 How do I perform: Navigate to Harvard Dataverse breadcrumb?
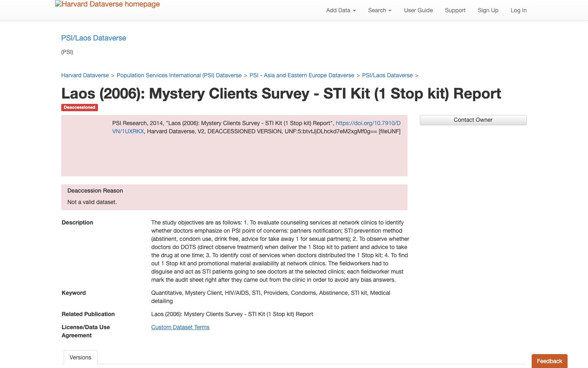coord(85,75)
